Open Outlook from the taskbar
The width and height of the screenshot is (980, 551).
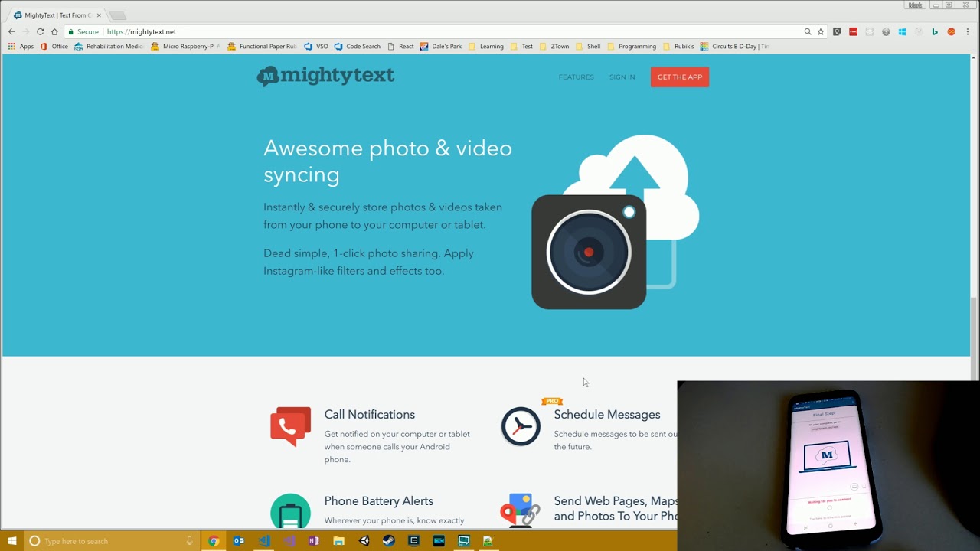(239, 541)
